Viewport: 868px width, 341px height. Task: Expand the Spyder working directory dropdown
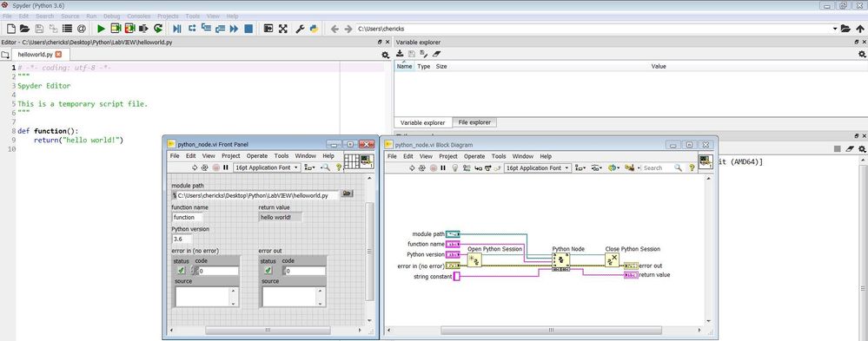[x=835, y=28]
